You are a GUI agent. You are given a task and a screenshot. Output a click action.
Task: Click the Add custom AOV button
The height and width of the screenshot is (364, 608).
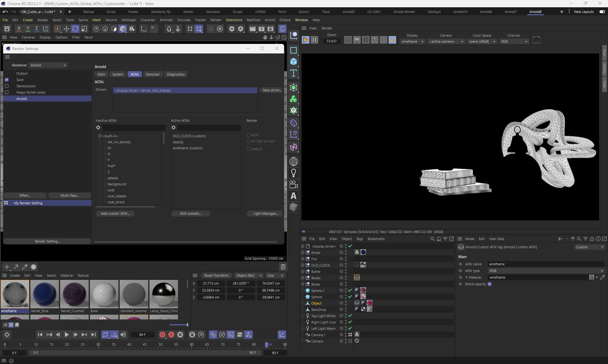[115, 213]
